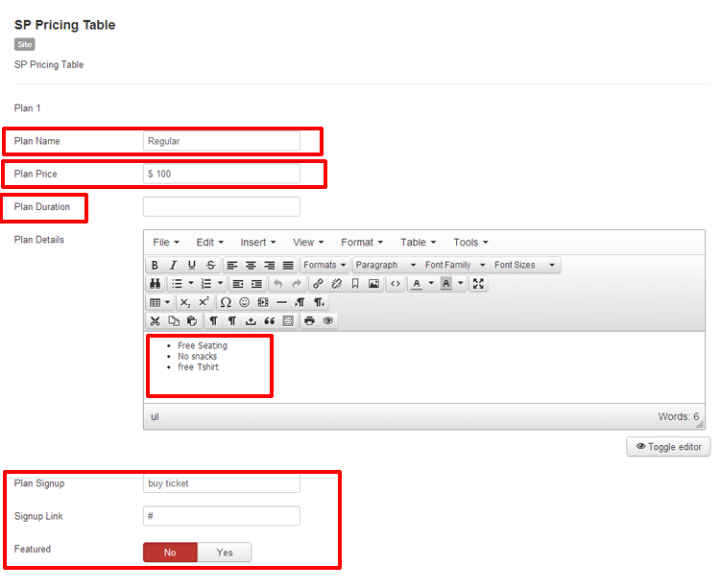The image size is (720, 588).
Task: Insert special character omega
Action: (x=226, y=303)
